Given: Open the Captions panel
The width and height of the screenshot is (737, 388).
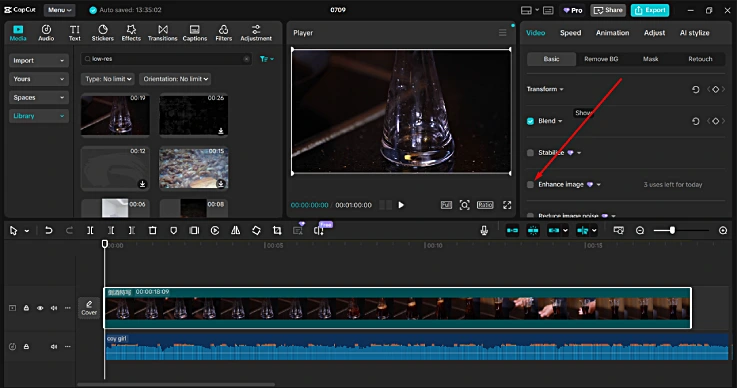Looking at the screenshot, I should point(195,33).
